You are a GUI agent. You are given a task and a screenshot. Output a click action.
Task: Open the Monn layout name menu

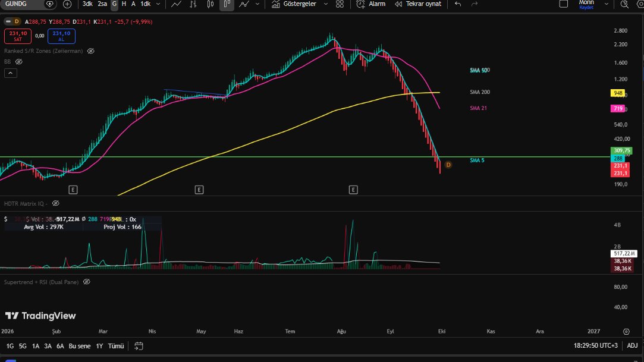point(586,4)
